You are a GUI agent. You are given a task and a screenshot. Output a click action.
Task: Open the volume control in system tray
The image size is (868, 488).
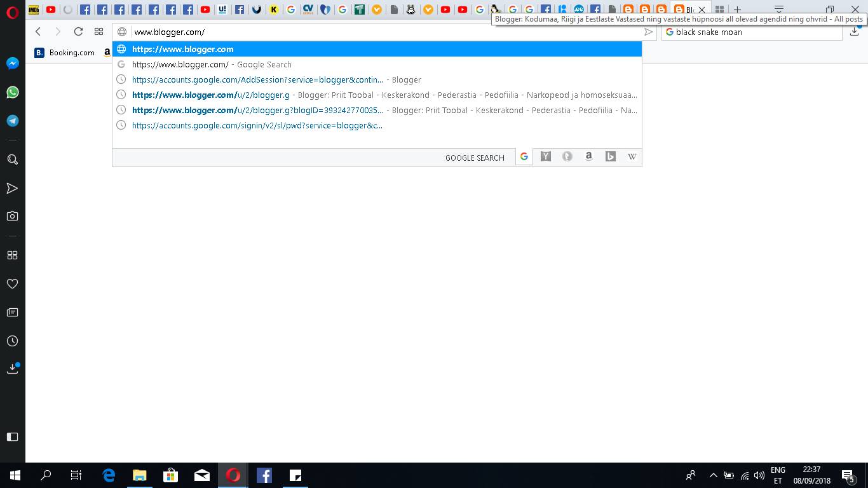759,475
